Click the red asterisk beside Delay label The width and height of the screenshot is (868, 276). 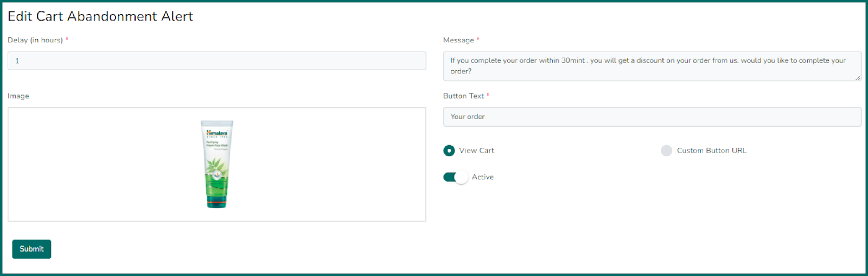67,40
